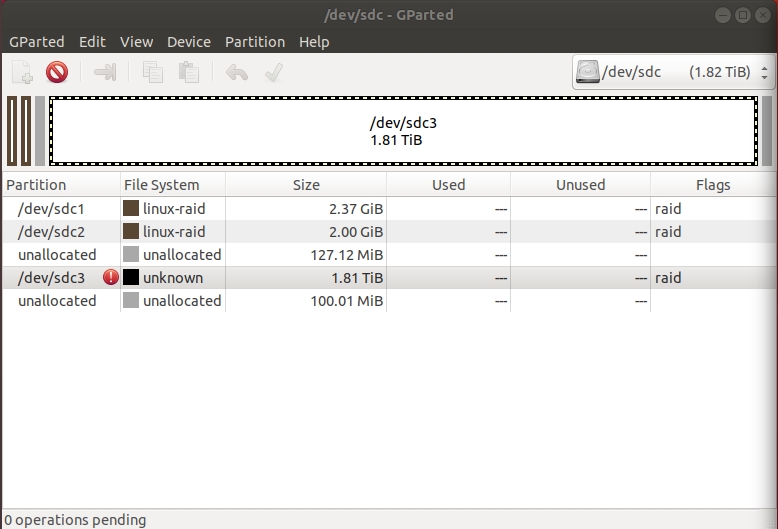
Task: Click the brown linux-raid swatch for /dev/sdc2
Action: tap(131, 231)
